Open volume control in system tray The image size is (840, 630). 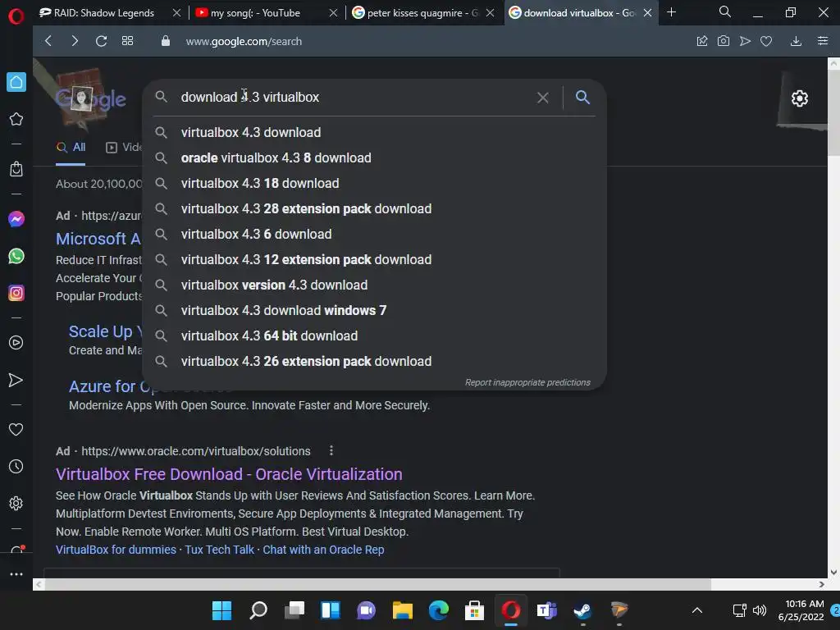coord(760,610)
